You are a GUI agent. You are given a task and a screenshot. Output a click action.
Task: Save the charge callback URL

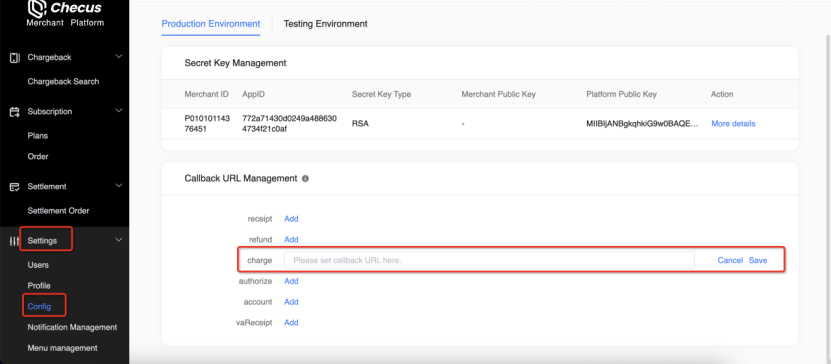758,260
